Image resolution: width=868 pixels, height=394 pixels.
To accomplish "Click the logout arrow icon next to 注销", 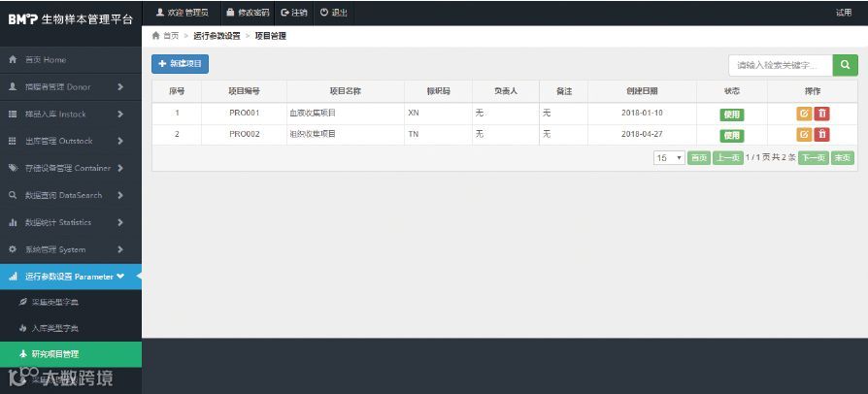I will (x=284, y=13).
